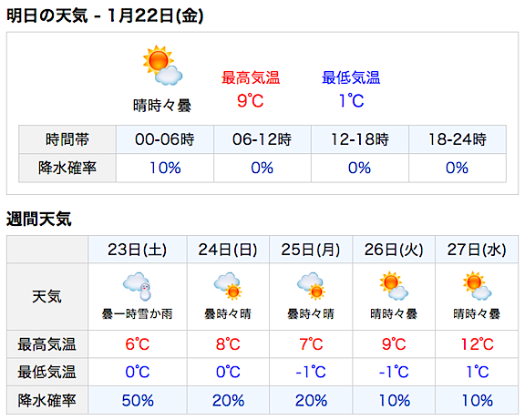Click the -1℃ low temperature for 25日
Screen dimensions: 525x420
pos(311,372)
